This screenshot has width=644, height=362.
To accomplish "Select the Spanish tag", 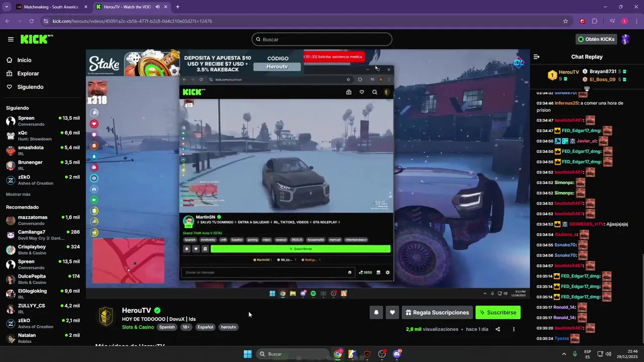I will pos(167,327).
